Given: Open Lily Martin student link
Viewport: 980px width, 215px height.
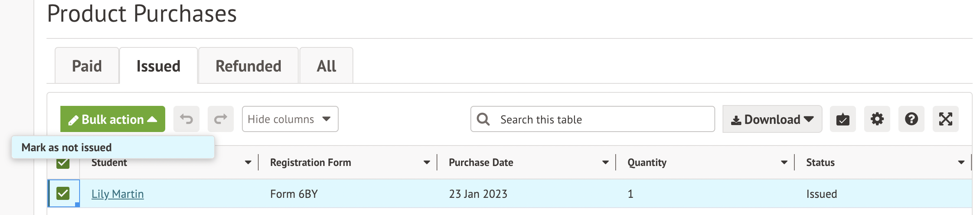Looking at the screenshot, I should pyautogui.click(x=118, y=194).
